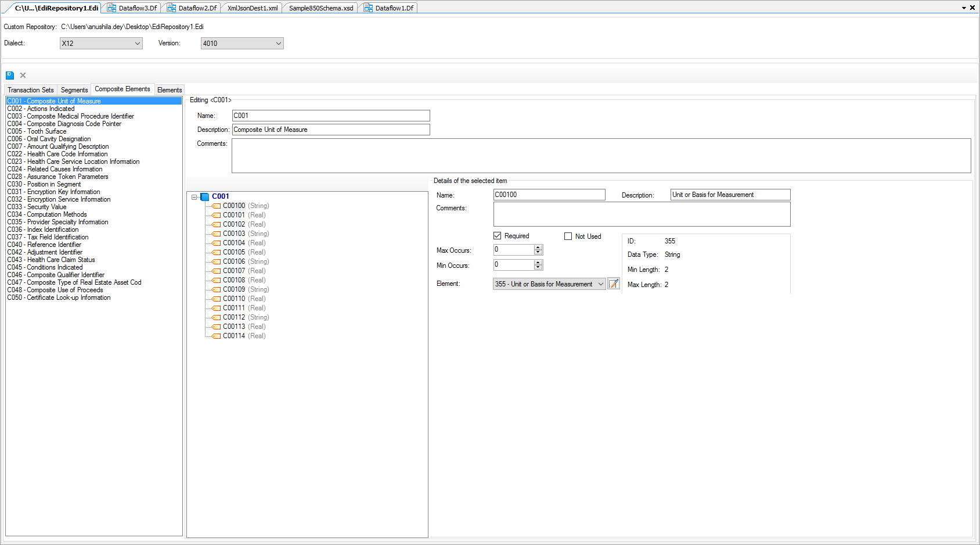Click the orange tag icon beside C00103
980x545 pixels.
point(217,234)
